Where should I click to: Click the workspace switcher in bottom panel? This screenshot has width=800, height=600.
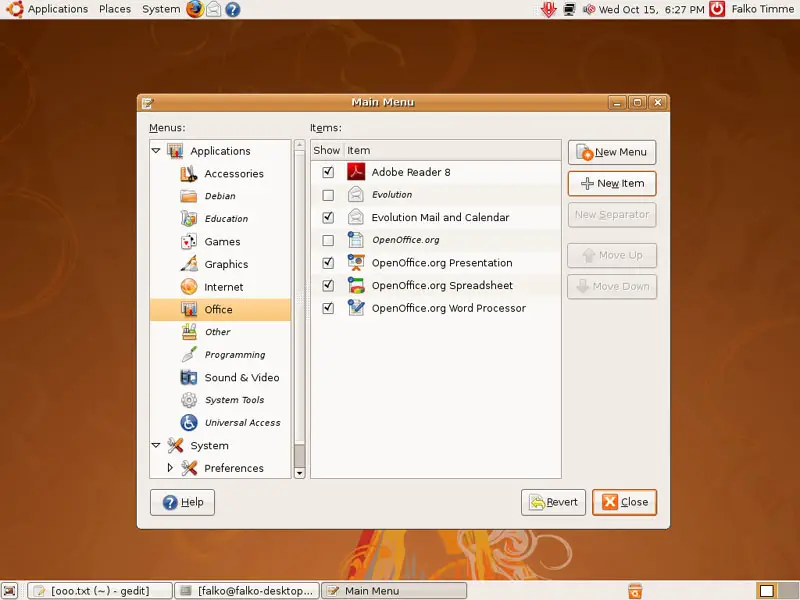776,591
